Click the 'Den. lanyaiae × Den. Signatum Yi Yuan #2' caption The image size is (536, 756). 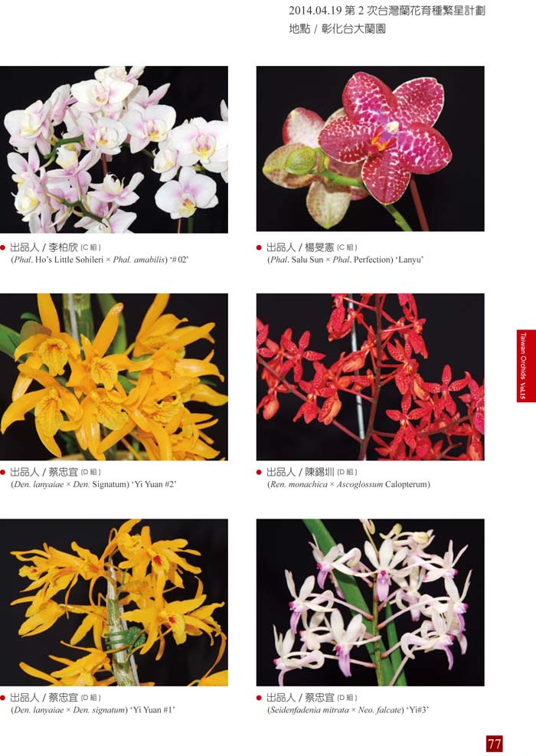click(93, 485)
